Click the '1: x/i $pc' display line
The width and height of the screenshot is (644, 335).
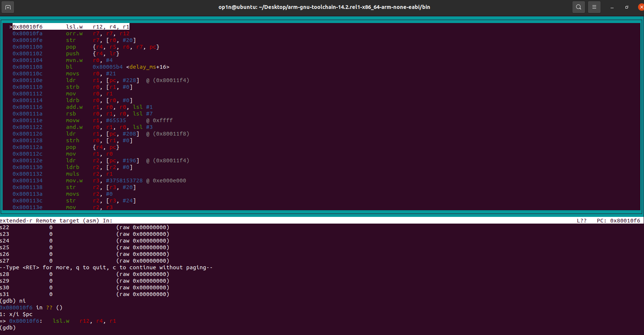pos(16,314)
